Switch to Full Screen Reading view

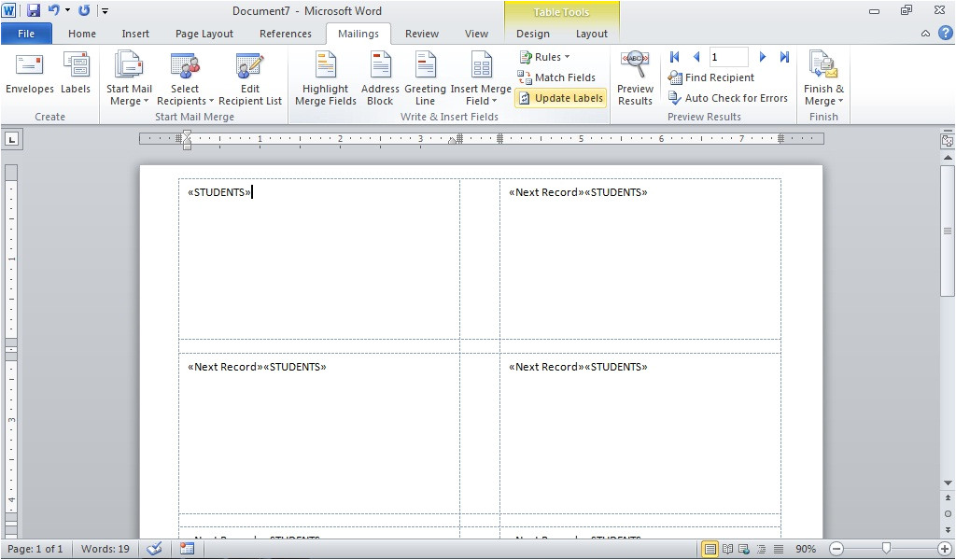click(x=726, y=549)
